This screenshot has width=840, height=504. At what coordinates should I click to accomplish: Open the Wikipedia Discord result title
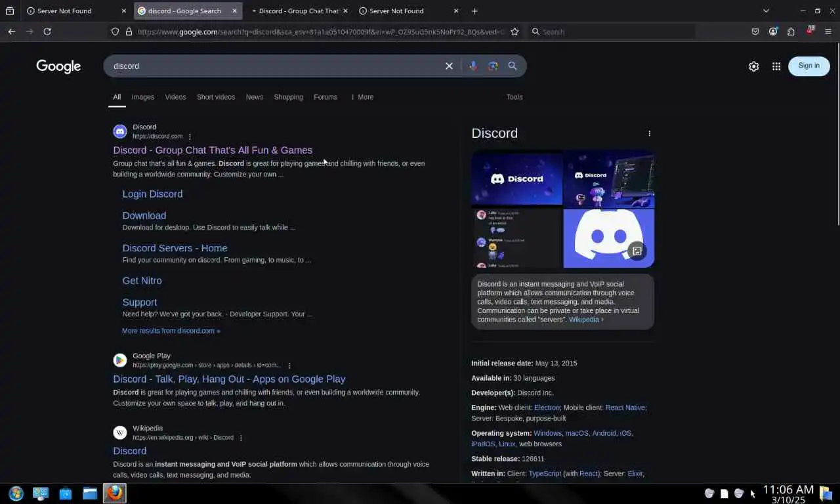coord(130,451)
